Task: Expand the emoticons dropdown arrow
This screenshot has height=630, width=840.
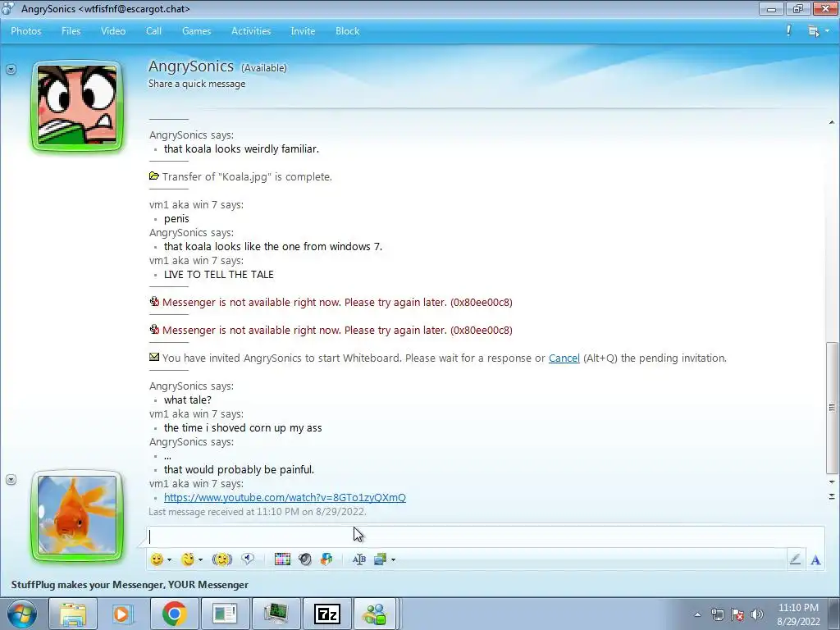Action: (x=169, y=559)
